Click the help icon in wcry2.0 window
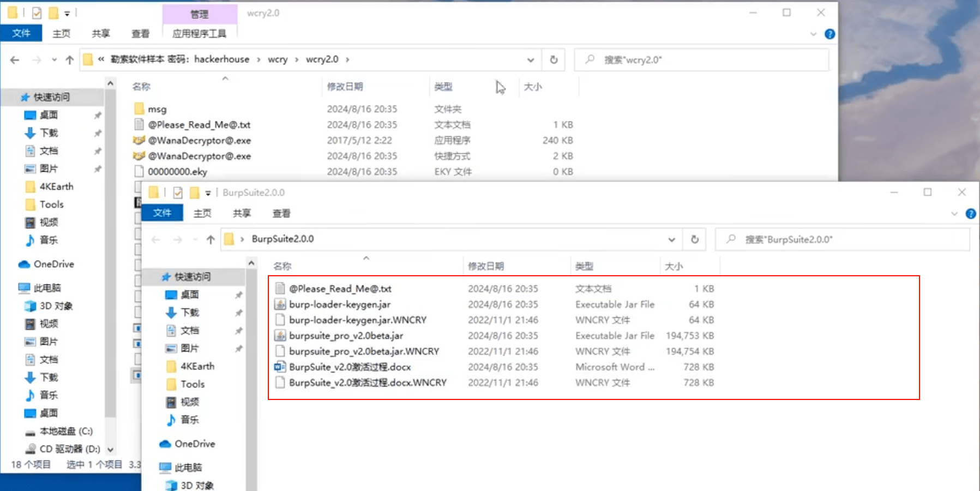The height and width of the screenshot is (491, 980). point(829,34)
